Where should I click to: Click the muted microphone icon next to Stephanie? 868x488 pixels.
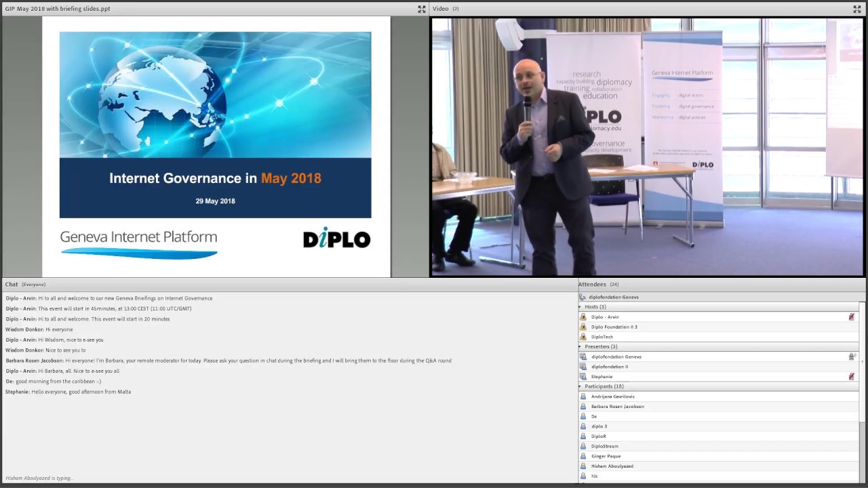(x=852, y=376)
